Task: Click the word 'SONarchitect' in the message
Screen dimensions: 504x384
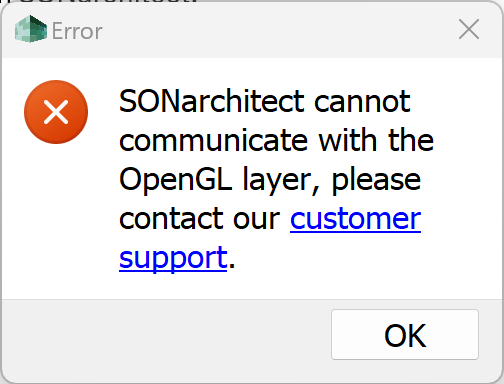Action: tap(211, 101)
